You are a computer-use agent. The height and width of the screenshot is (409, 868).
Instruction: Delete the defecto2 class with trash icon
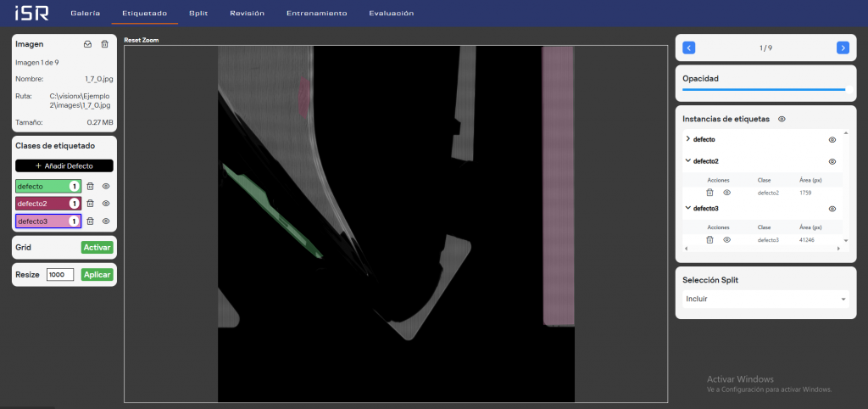pos(91,204)
